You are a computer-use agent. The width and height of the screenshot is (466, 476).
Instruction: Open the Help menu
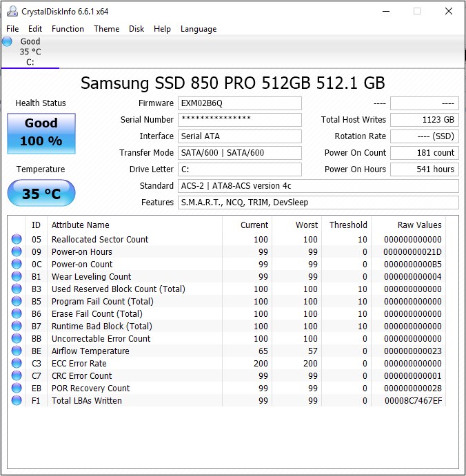pyautogui.click(x=162, y=29)
